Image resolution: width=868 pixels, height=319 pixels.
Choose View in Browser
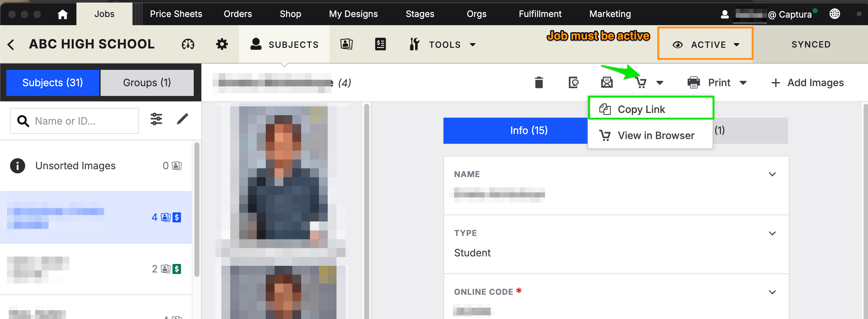tap(651, 135)
